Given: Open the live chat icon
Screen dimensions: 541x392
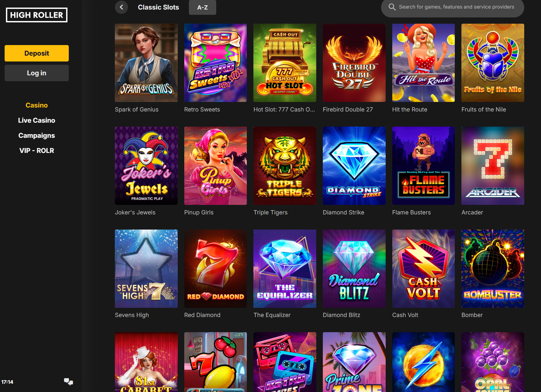Looking at the screenshot, I should coord(68,381).
